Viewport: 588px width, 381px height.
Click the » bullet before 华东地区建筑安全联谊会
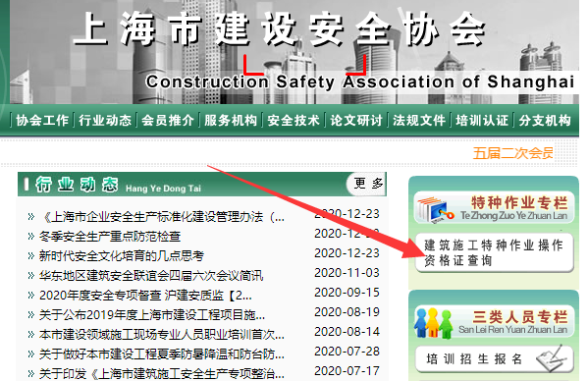click(x=31, y=276)
